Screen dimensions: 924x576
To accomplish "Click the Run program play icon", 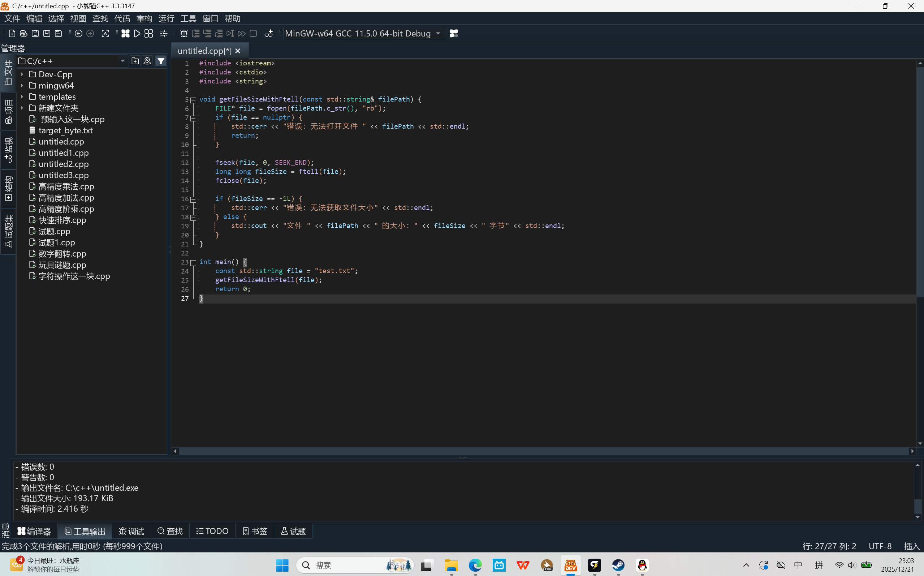I will click(x=137, y=34).
